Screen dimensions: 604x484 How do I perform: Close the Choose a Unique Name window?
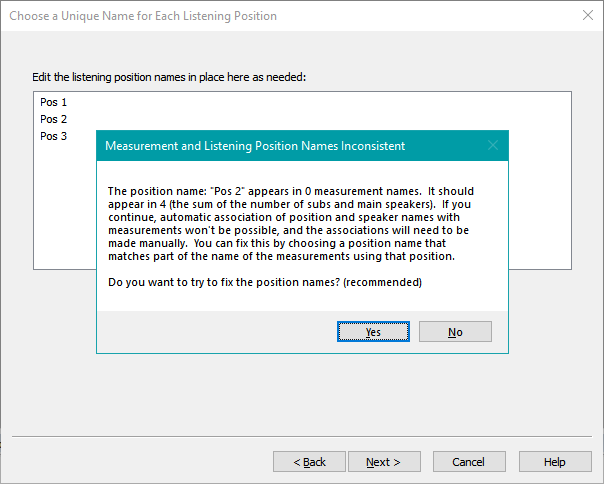click(588, 15)
